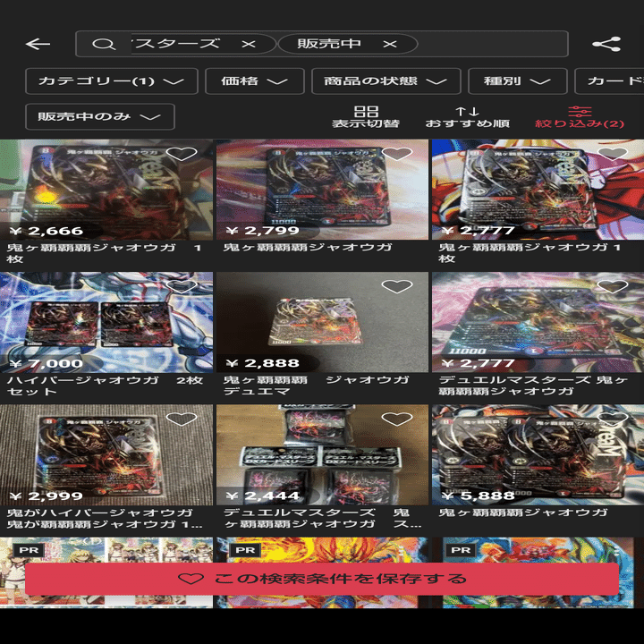
Task: Click the ¥ 7,000 price label
Action: coord(47,363)
